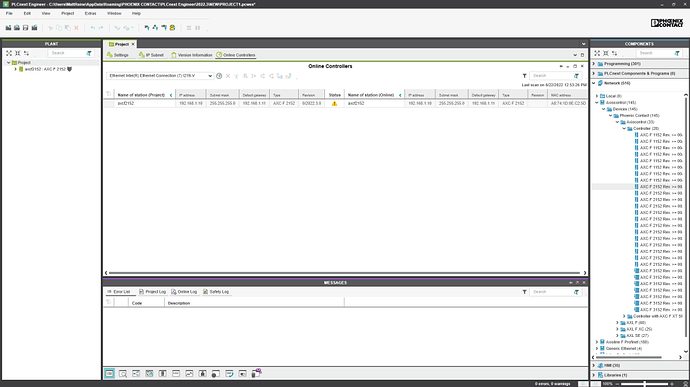This screenshot has height=387, width=690.
Task: Click the Plant panel expand-all icon
Action: point(9,53)
